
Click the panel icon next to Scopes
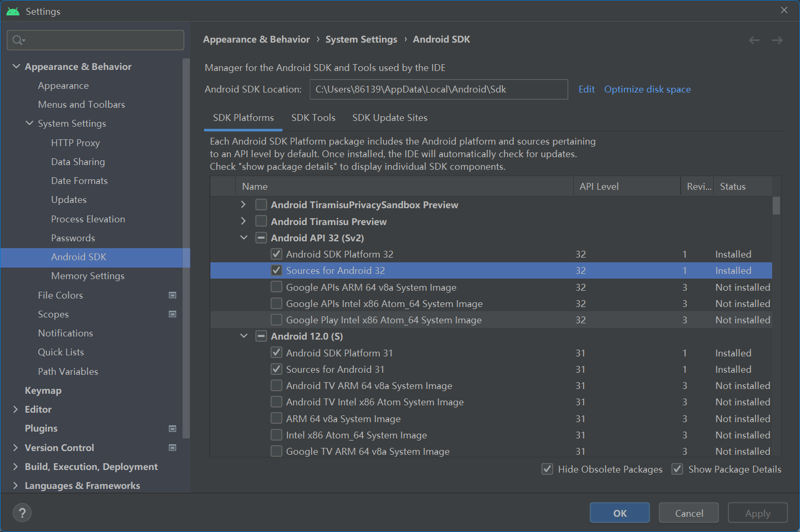point(173,314)
